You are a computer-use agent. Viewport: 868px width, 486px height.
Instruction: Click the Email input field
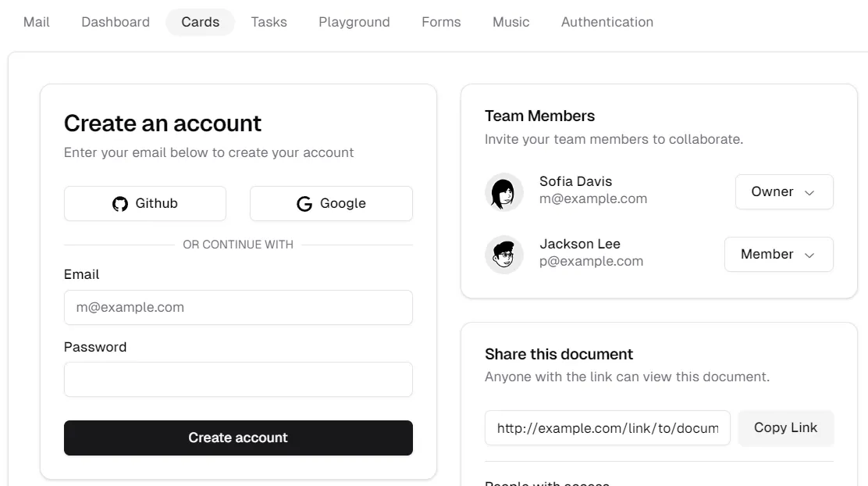pos(238,307)
